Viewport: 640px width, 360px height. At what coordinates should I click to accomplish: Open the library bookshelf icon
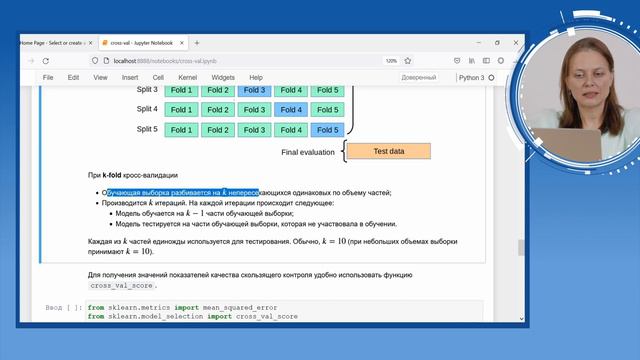tap(472, 61)
